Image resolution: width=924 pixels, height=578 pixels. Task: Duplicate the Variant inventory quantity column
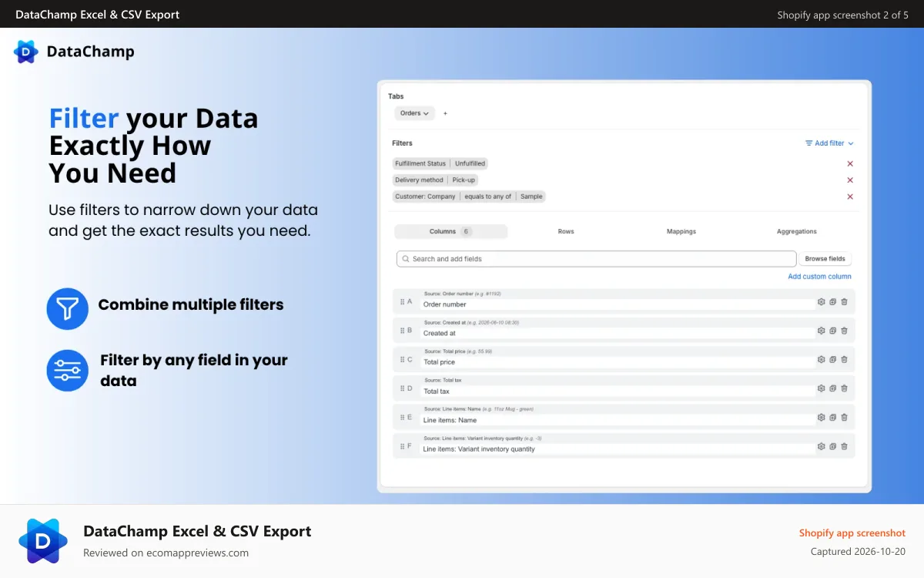click(832, 446)
